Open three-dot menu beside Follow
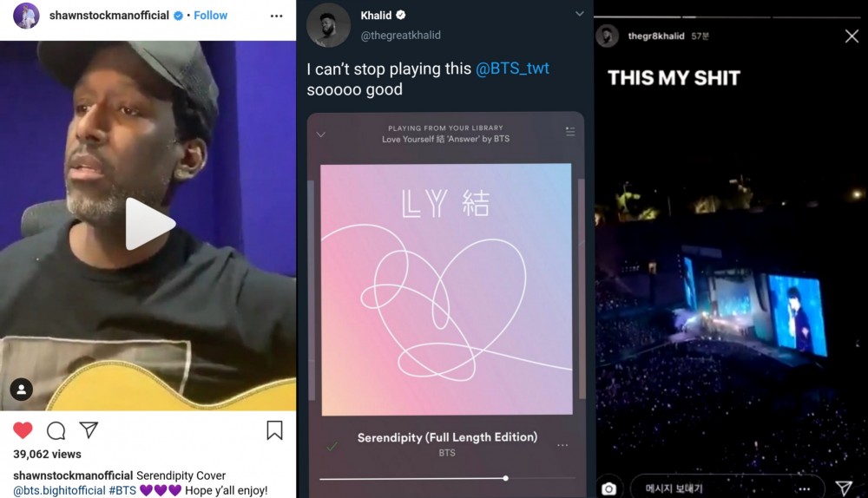 276,16
